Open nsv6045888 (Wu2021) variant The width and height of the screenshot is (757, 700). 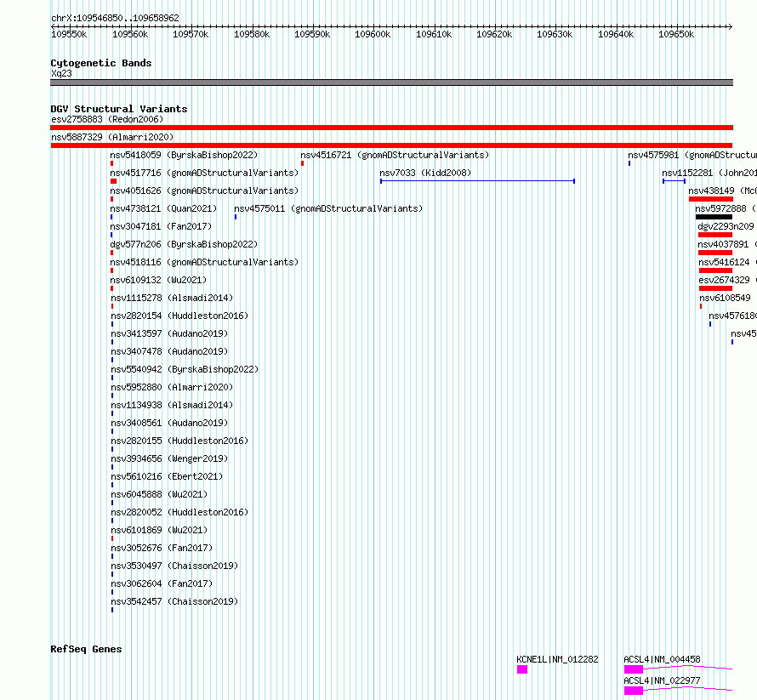coord(159,494)
